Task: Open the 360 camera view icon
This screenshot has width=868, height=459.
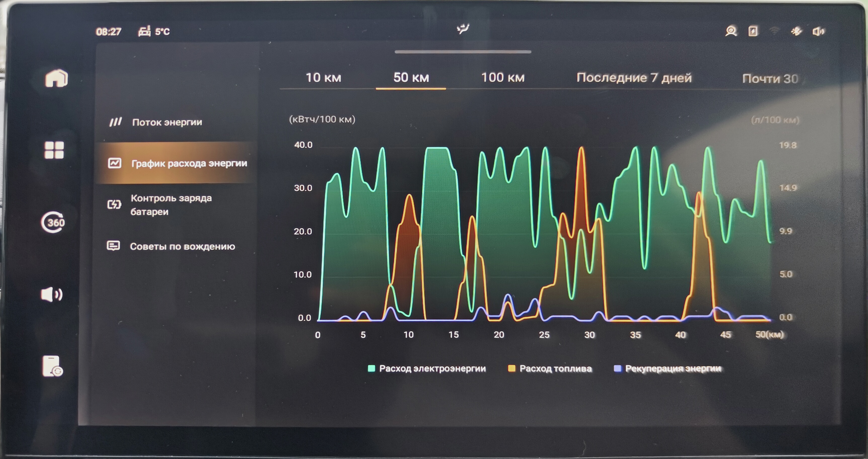Action: (53, 222)
